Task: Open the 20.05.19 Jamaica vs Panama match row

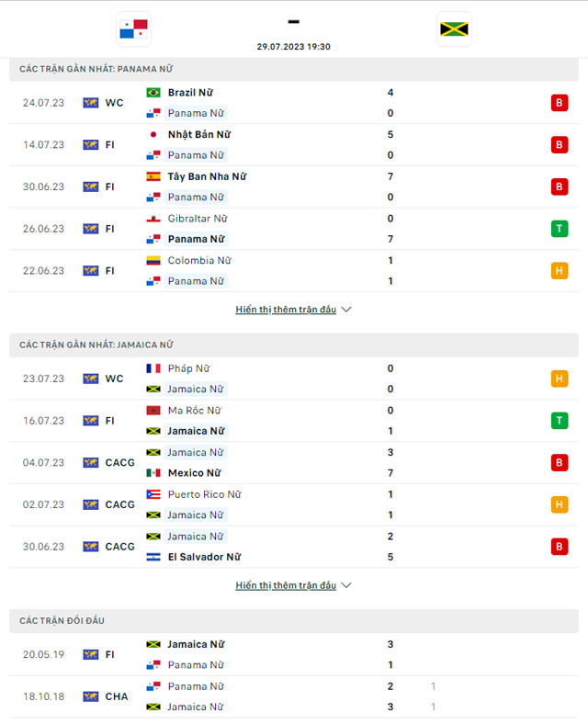Action: (x=294, y=655)
